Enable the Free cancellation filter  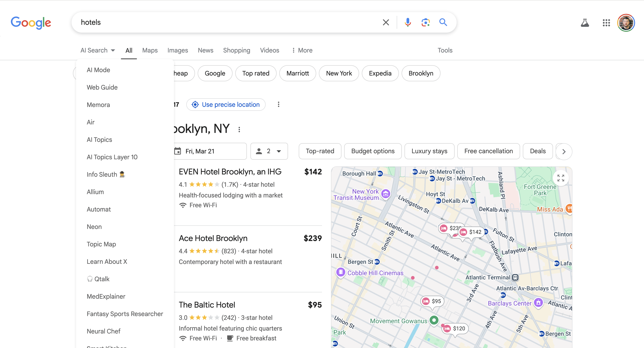click(489, 151)
